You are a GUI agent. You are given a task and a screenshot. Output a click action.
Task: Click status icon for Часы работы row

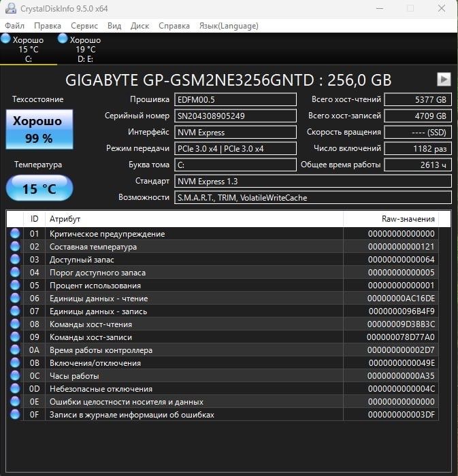[15, 375]
